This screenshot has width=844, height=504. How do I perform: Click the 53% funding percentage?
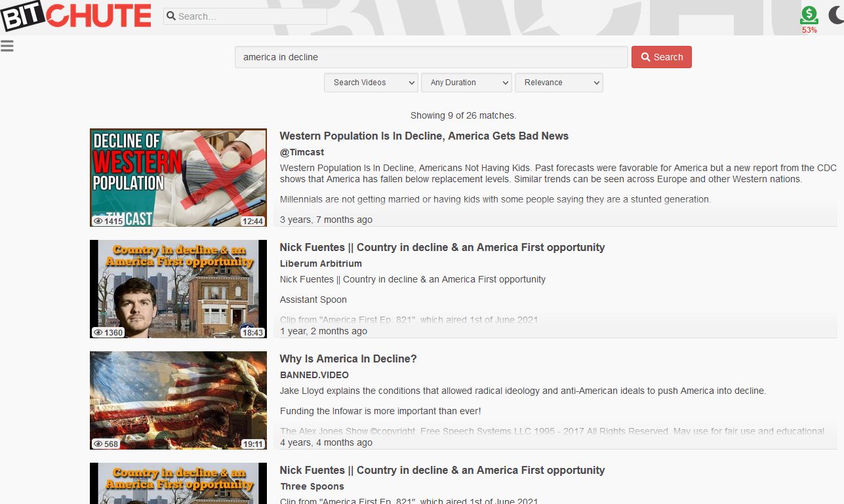pos(809,30)
